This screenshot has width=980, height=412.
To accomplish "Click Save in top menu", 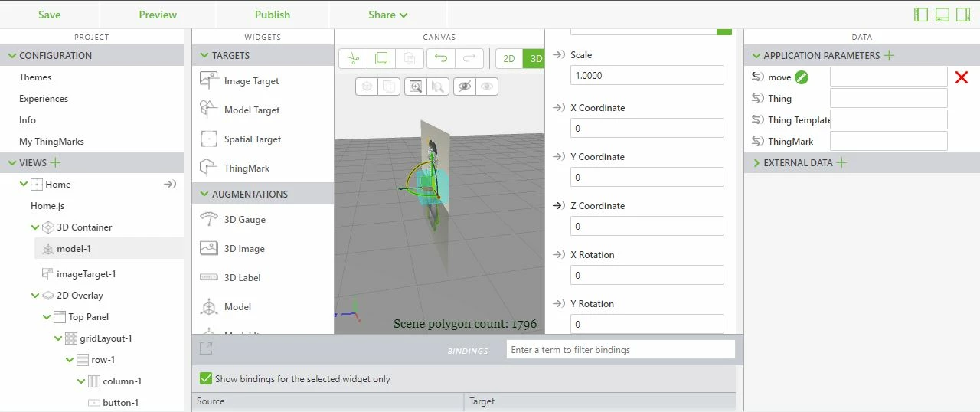I will (49, 15).
